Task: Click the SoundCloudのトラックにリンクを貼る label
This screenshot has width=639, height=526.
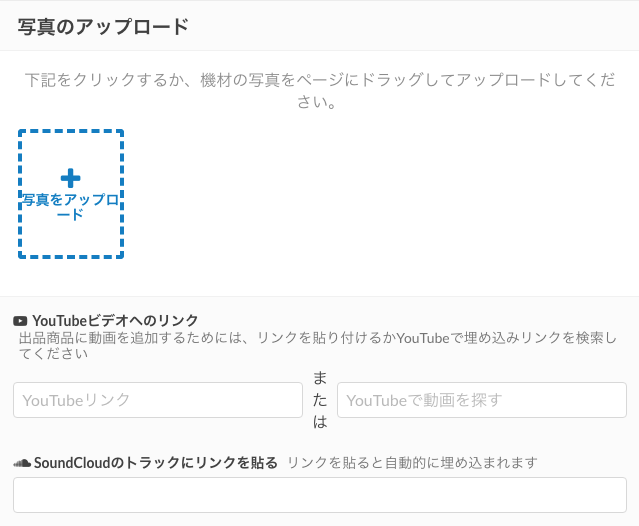Action: pyautogui.click(x=156, y=463)
